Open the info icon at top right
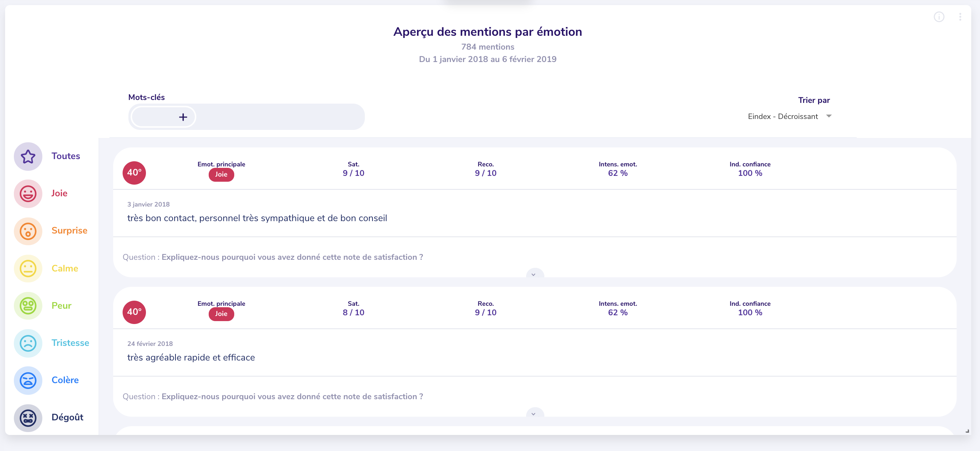The width and height of the screenshot is (980, 451). click(x=938, y=17)
